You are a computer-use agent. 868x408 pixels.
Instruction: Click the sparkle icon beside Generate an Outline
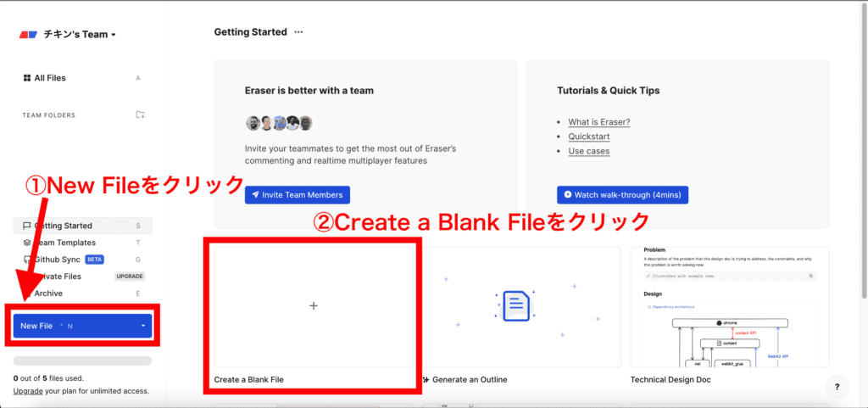click(x=426, y=380)
